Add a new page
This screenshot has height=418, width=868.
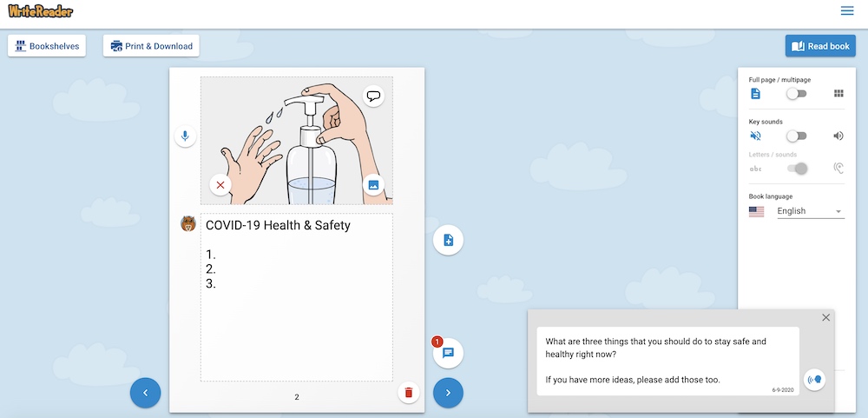click(448, 240)
